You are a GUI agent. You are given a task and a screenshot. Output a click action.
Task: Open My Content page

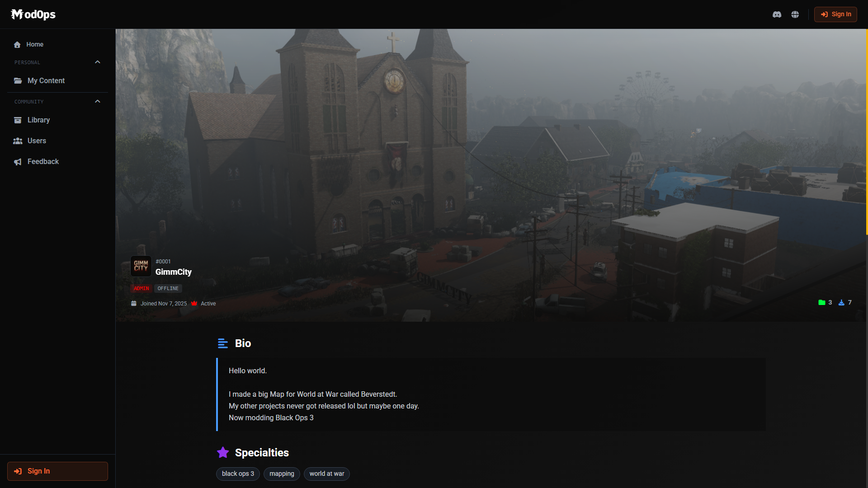[46, 80]
